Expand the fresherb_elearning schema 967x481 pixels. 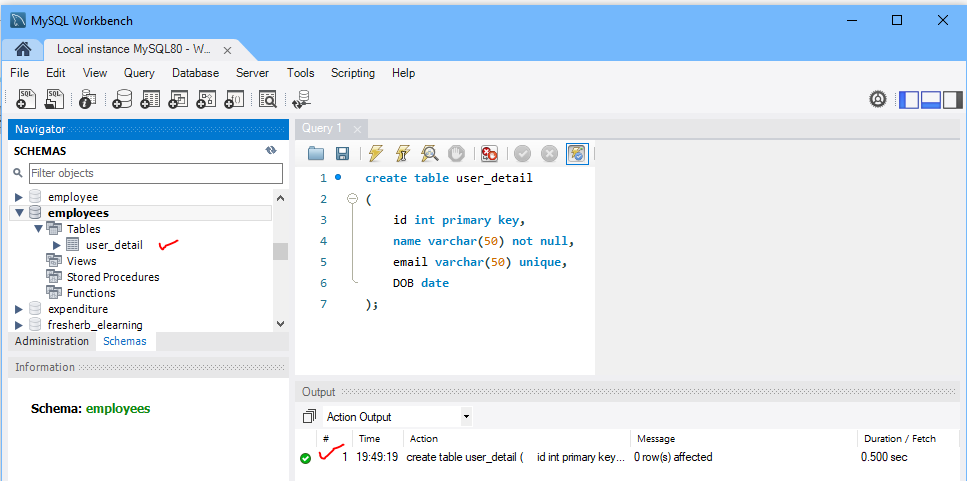(x=19, y=325)
